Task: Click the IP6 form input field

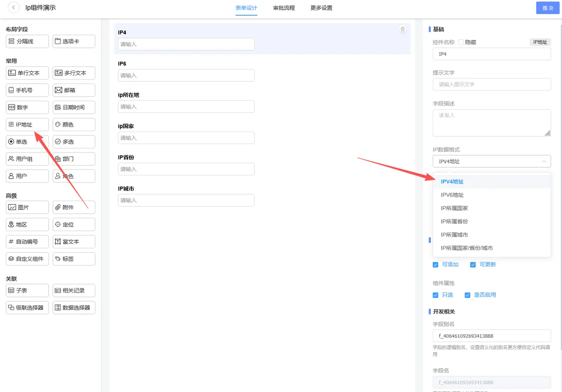Action: coord(186,75)
